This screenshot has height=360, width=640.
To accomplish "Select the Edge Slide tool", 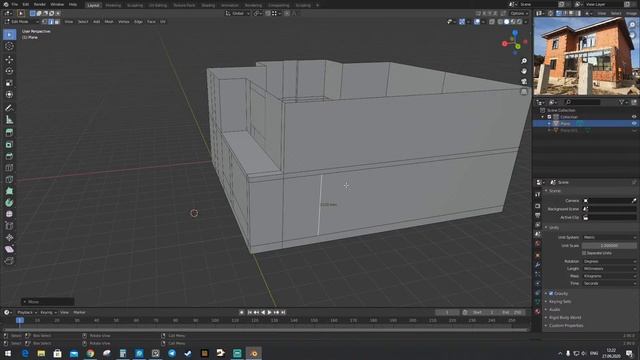I will point(9,226).
